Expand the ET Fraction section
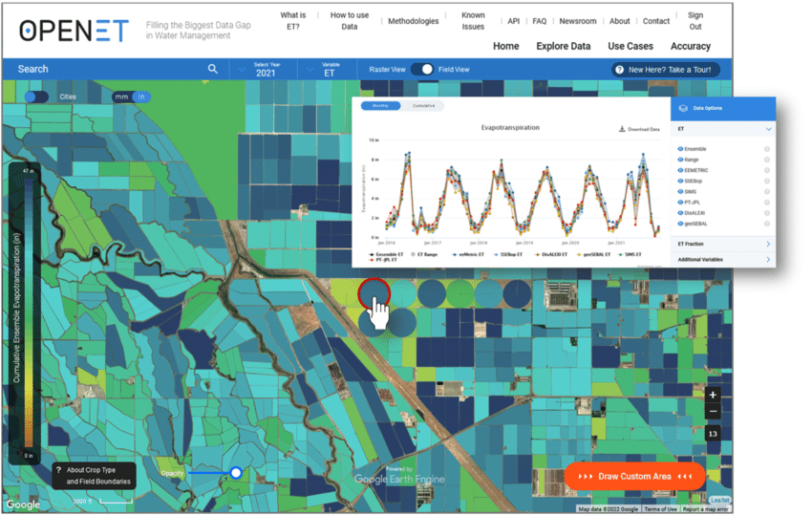 click(x=722, y=245)
